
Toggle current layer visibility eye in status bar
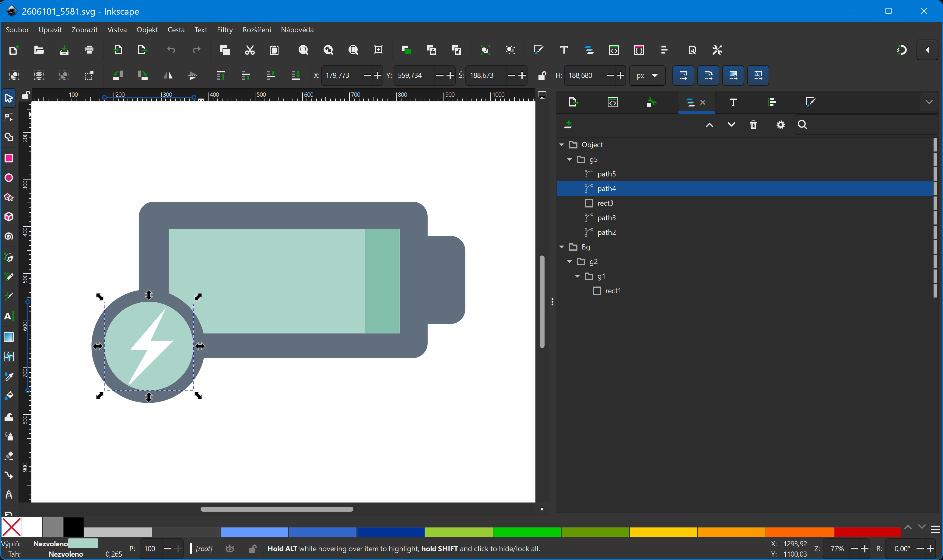coord(230,548)
